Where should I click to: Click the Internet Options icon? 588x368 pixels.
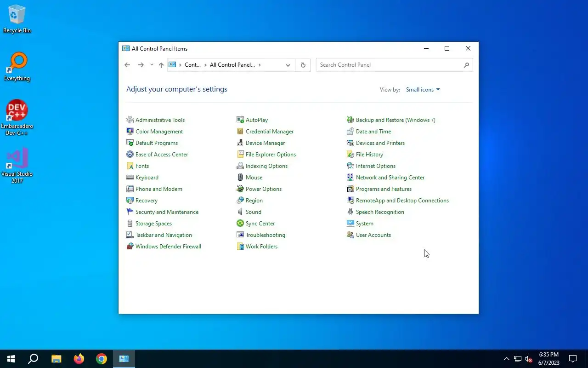coord(351,166)
